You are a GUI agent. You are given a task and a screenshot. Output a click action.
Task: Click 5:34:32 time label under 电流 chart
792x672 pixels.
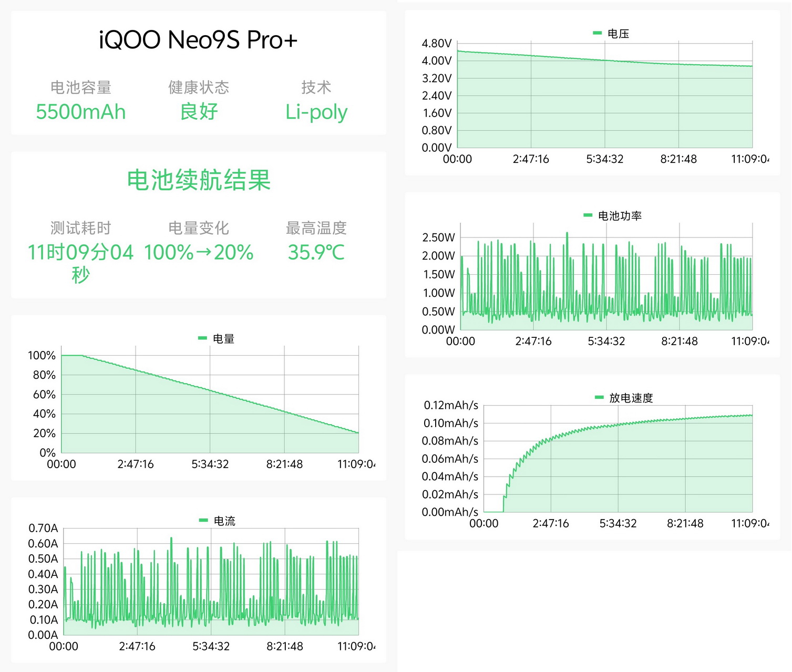coord(211,647)
